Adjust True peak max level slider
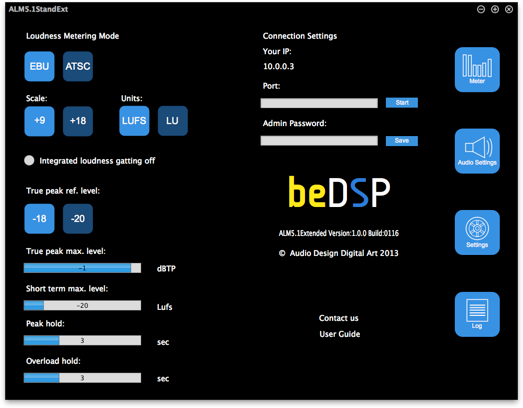The width and height of the screenshot is (523, 408). click(82, 268)
